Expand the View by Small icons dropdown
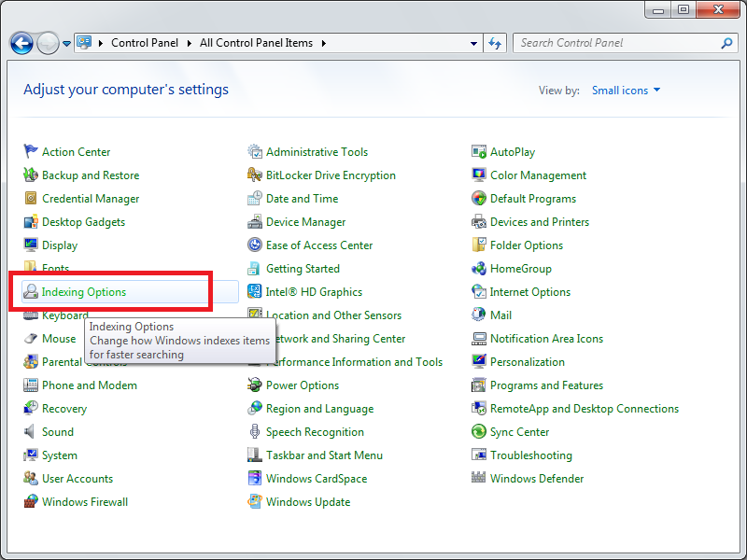747x560 pixels. 626,90
